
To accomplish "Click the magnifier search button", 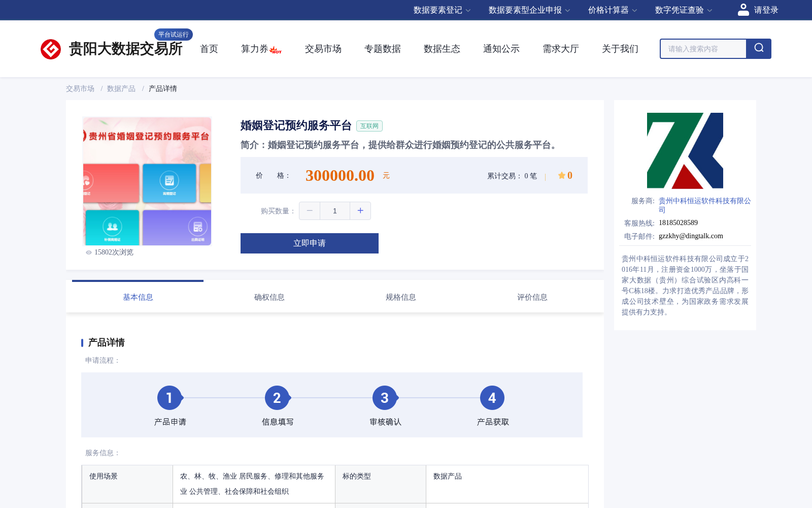I will (759, 49).
